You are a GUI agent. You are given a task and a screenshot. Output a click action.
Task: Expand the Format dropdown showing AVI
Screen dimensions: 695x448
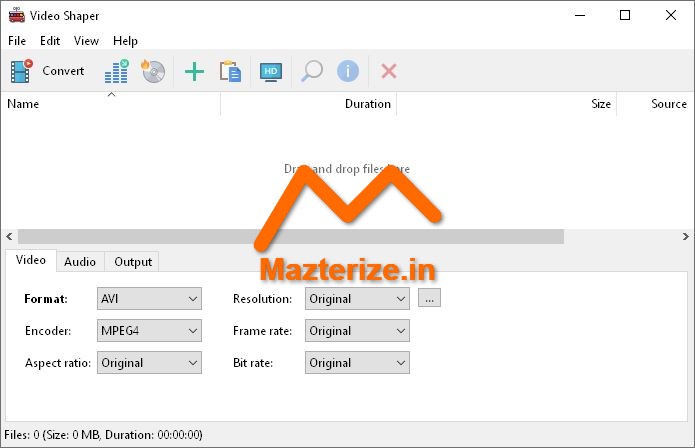149,299
